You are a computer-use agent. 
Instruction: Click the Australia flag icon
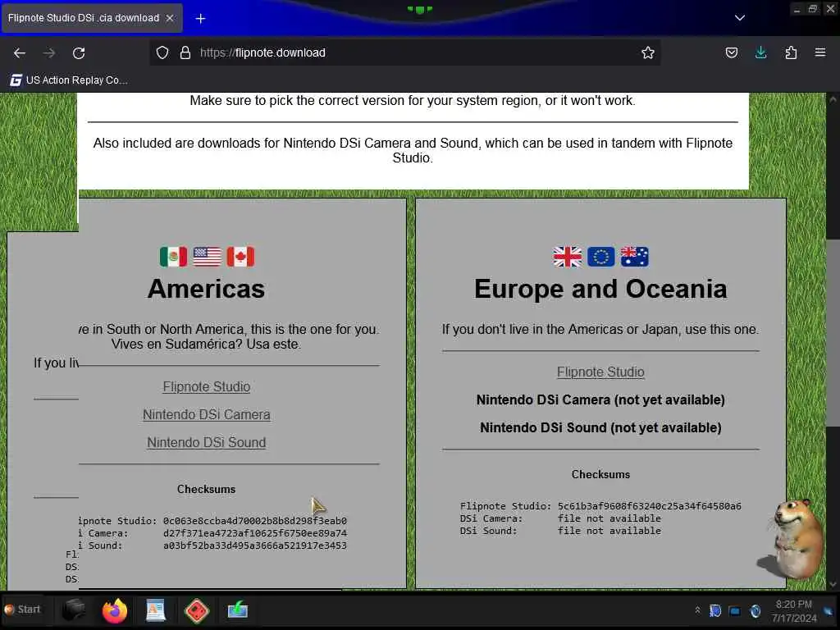[x=634, y=257]
